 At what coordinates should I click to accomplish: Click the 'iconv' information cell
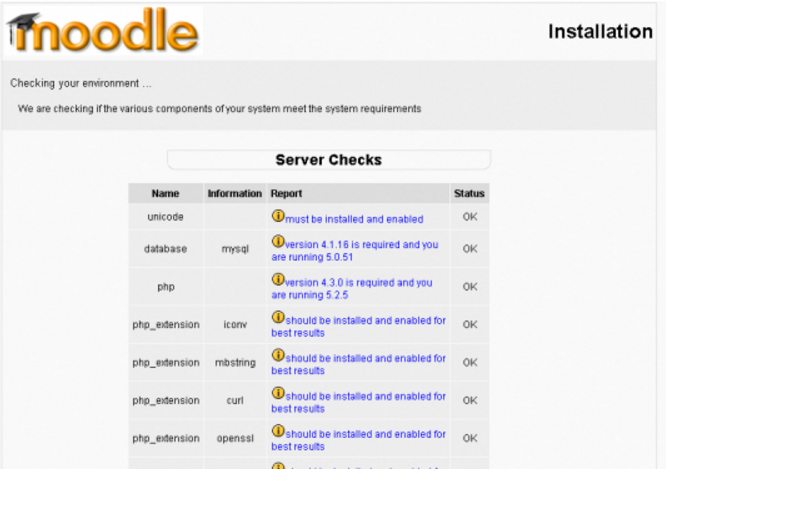point(235,324)
